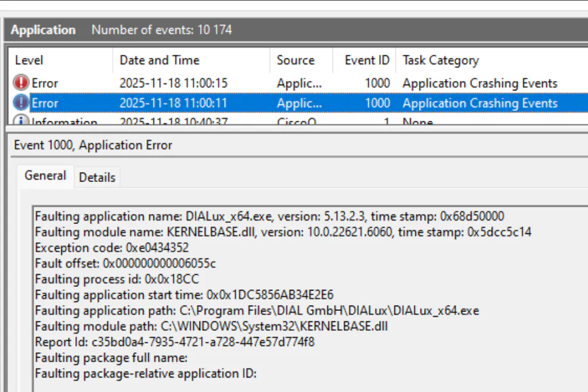Image resolution: width=588 pixels, height=392 pixels.
Task: Click the Faulting application path line
Action: coord(257,311)
